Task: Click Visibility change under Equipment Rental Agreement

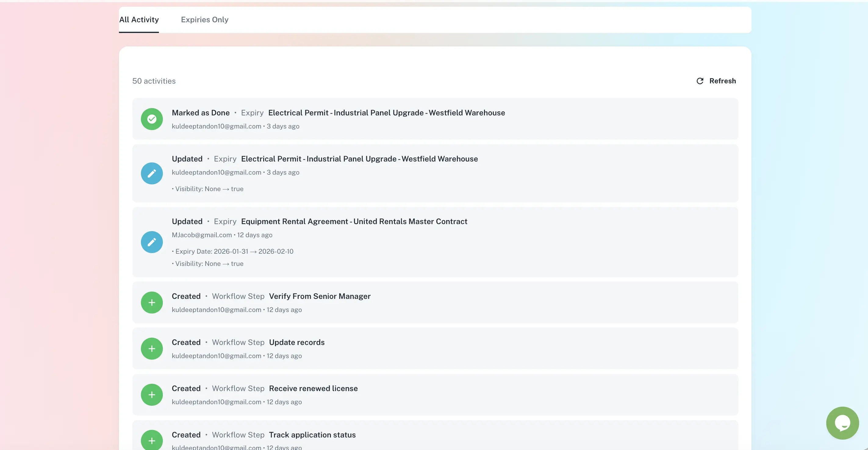Action: pos(208,264)
